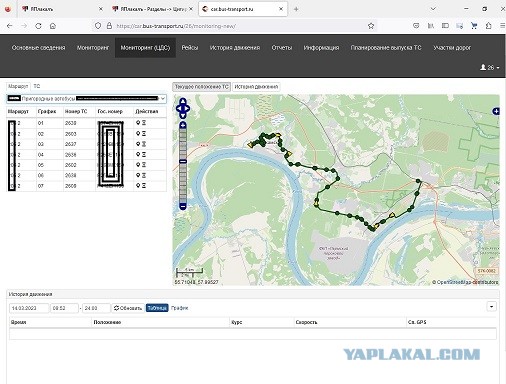
Task: Open list action for schedule 04 row
Action: [144, 154]
